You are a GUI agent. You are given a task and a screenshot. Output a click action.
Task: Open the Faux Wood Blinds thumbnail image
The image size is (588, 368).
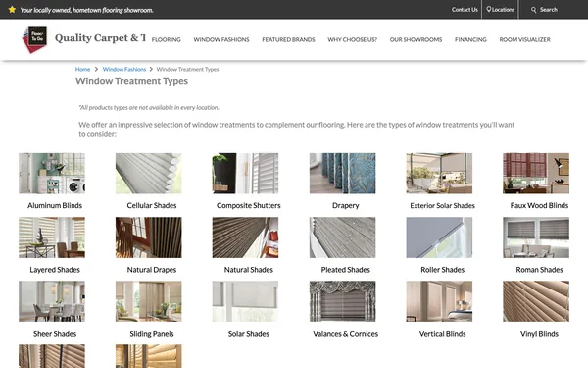pyautogui.click(x=536, y=173)
